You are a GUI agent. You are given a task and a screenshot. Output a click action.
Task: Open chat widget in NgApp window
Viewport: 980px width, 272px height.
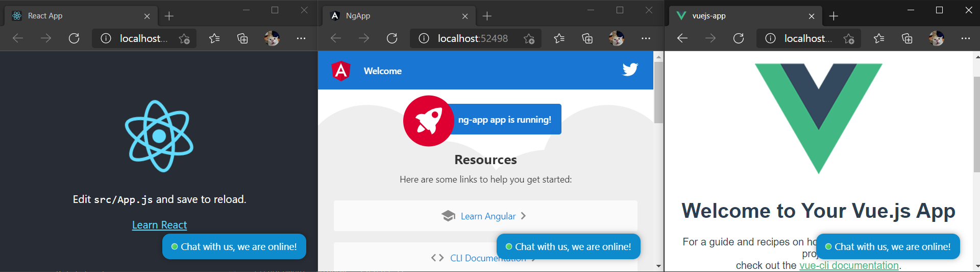pos(569,246)
